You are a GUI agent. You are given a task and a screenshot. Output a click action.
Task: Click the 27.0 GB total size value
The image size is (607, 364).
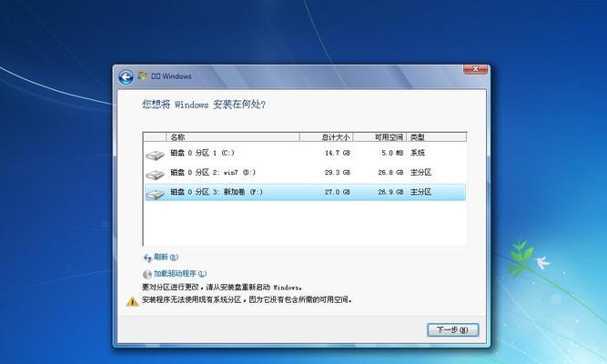(338, 192)
